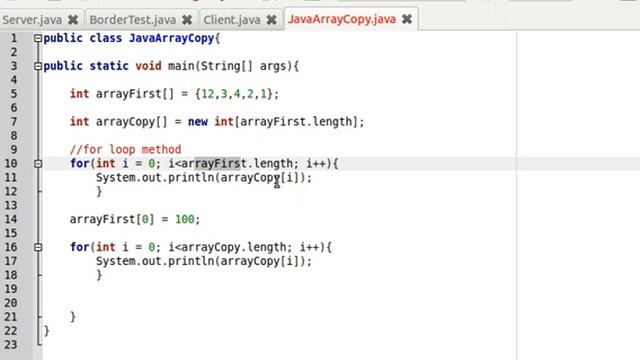640x360 pixels.
Task: Collapse the second for loop fold on line 16
Action: click(38, 247)
